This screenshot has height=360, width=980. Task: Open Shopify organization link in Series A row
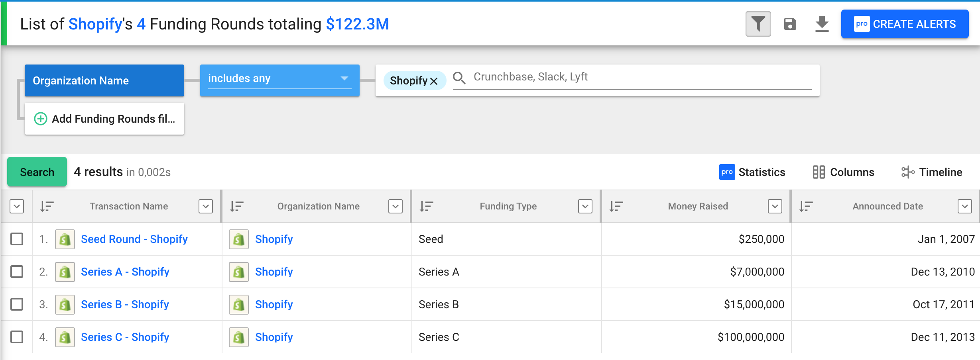274,272
